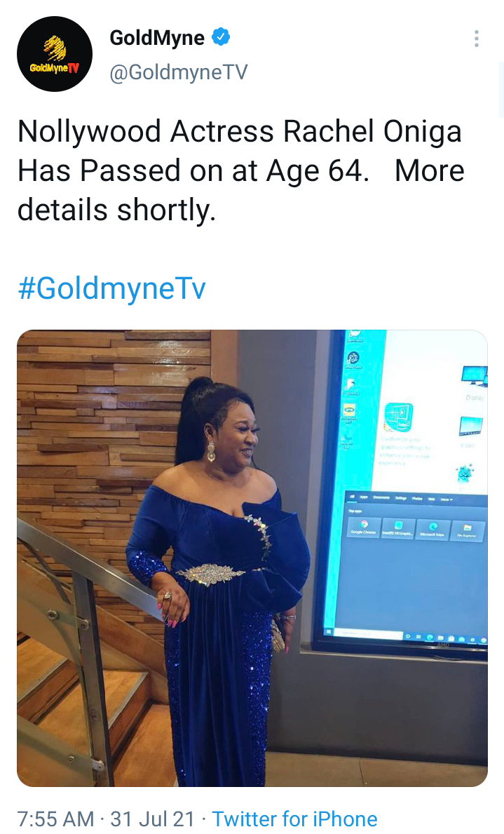The width and height of the screenshot is (504, 834).
Task: Switch to Documents tab in pictured search panel
Action: pyautogui.click(x=381, y=497)
